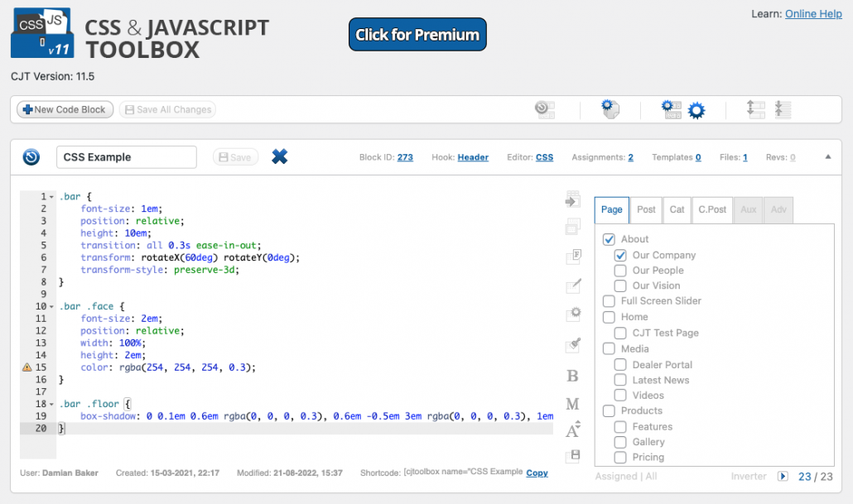The height and width of the screenshot is (504, 853).
Task: Uncheck the About page checkbox
Action: pyautogui.click(x=609, y=239)
